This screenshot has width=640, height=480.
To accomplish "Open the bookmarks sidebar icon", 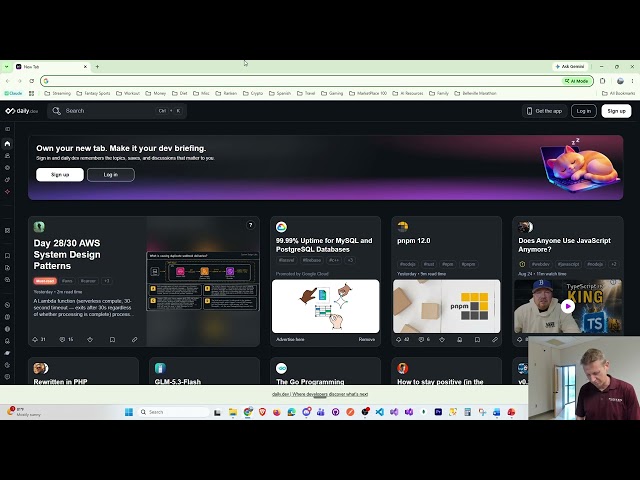I will point(7,256).
